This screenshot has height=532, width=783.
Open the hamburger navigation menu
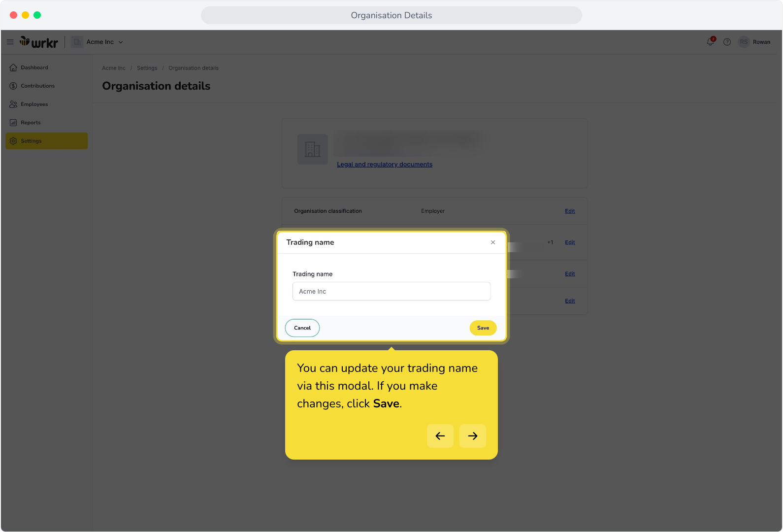click(10, 42)
